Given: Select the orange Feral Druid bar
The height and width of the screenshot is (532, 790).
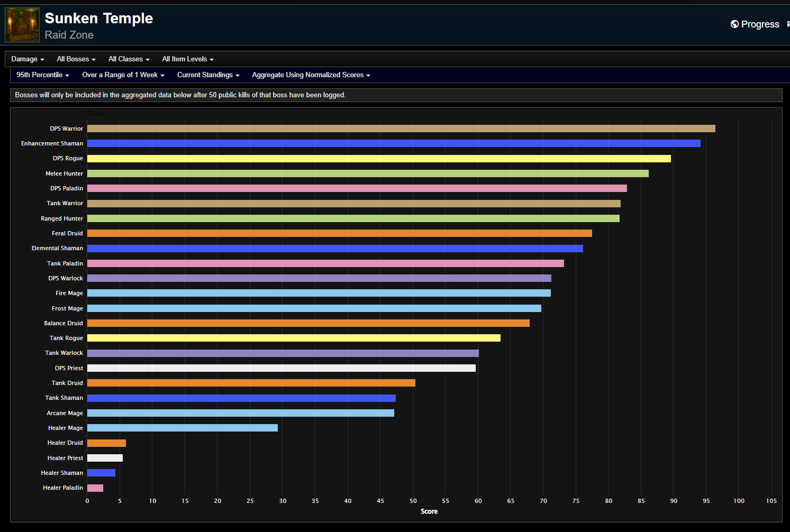Looking at the screenshot, I should point(339,233).
